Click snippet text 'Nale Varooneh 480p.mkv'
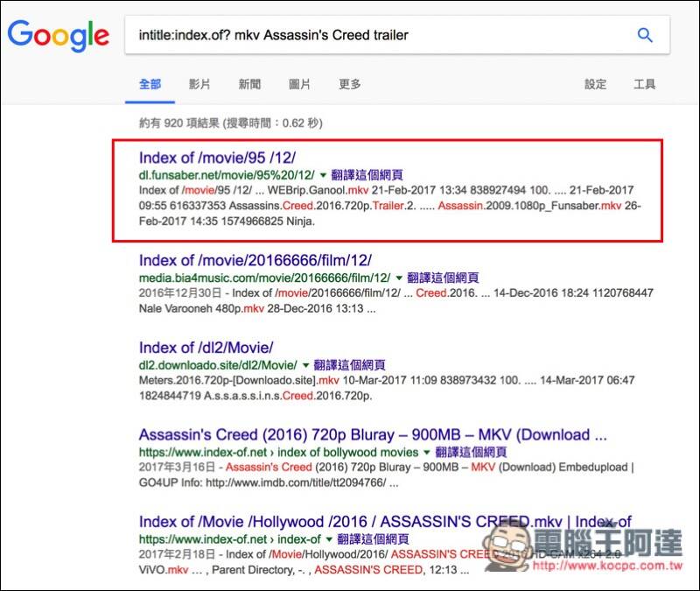Image resolution: width=700 pixels, height=591 pixels. pos(201,309)
